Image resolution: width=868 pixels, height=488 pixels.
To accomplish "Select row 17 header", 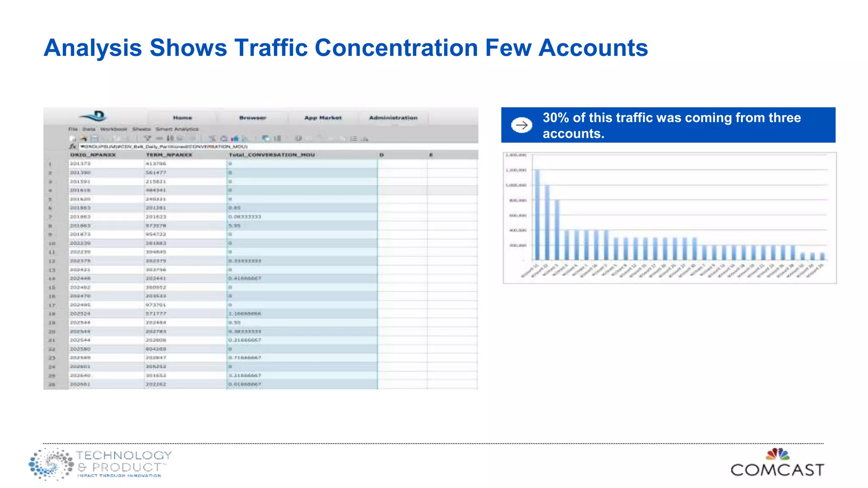I will (x=56, y=305).
